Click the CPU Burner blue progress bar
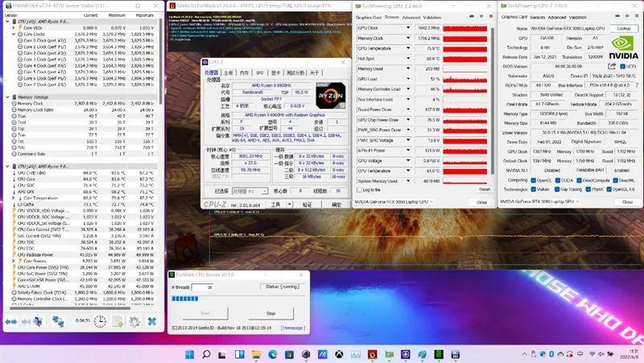 [x=185, y=299]
